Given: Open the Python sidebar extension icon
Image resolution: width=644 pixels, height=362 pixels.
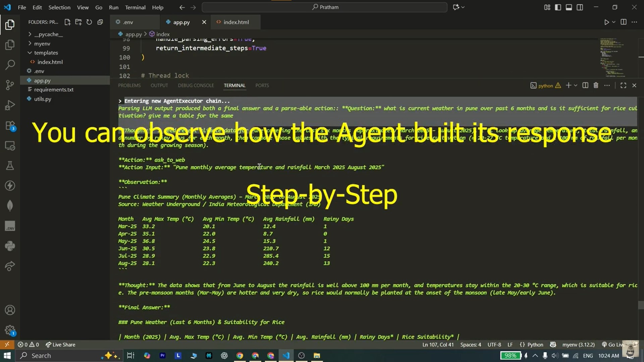Looking at the screenshot, I should (x=10, y=246).
